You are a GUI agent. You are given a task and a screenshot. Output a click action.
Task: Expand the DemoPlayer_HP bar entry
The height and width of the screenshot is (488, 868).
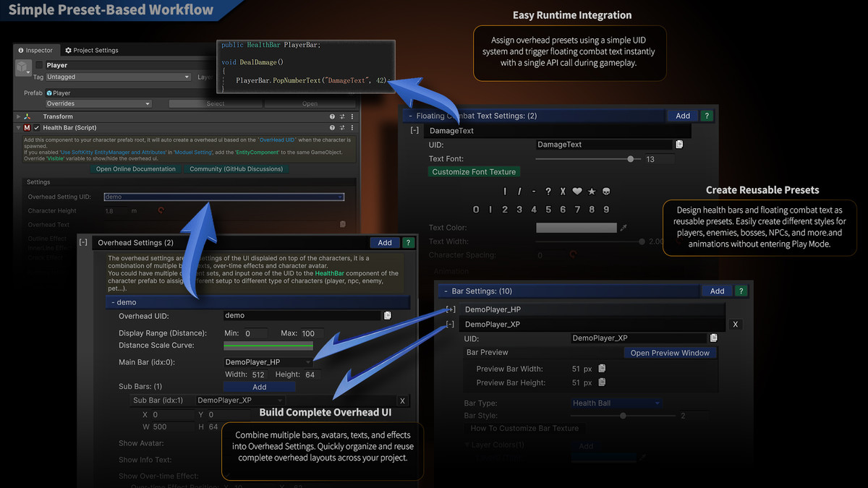(450, 309)
